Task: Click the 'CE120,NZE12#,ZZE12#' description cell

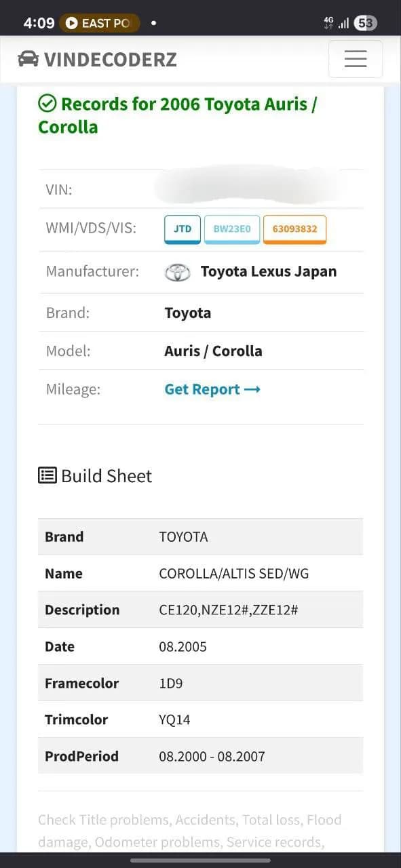Action: pos(229,610)
